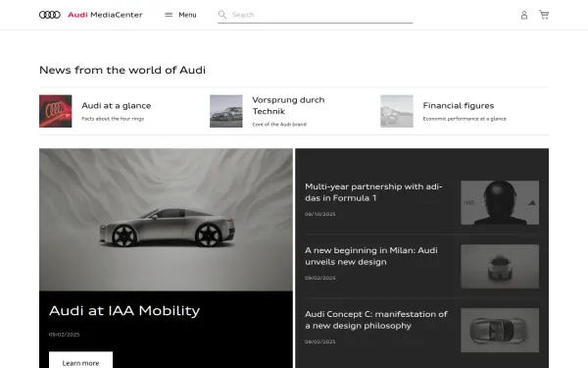Open the Milan design article thumbnail
588x368 pixels.
pos(500,267)
